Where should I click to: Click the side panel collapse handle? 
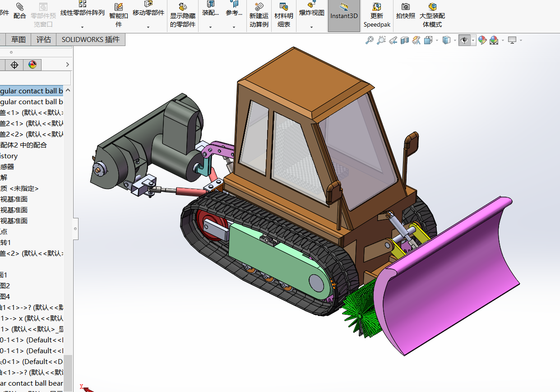75,229
